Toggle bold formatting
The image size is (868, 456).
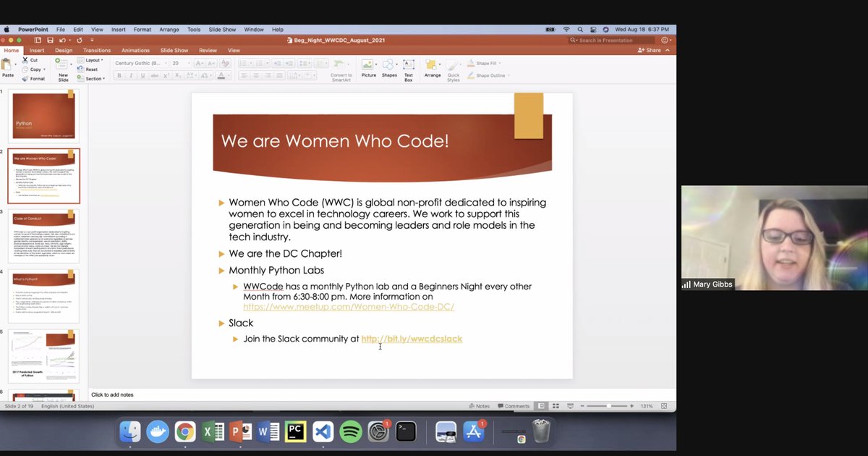(x=120, y=75)
